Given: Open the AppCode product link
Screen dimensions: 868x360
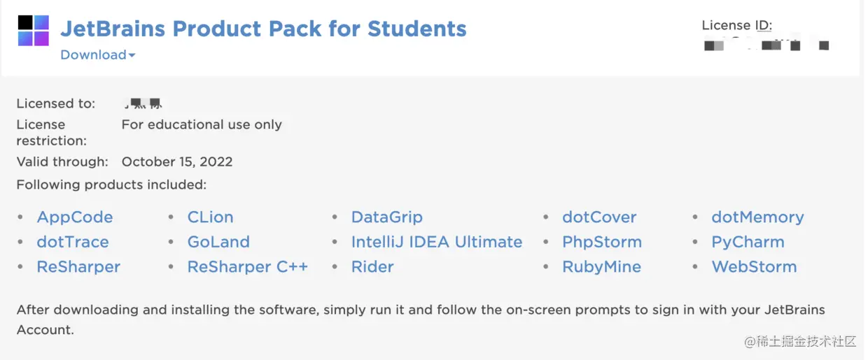Looking at the screenshot, I should [74, 217].
